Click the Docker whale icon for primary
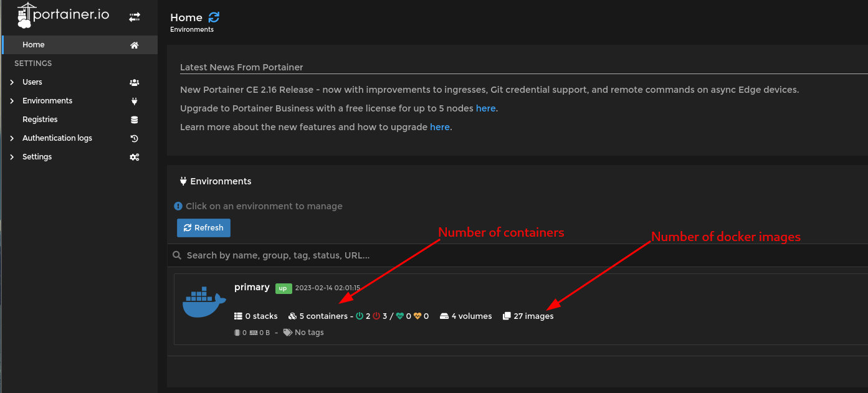This screenshot has width=868, height=393. point(204,303)
